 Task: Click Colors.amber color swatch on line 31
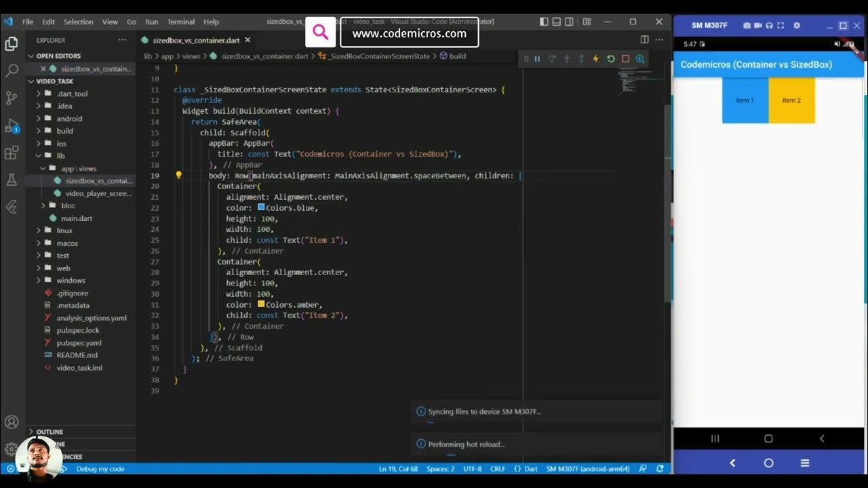point(261,304)
